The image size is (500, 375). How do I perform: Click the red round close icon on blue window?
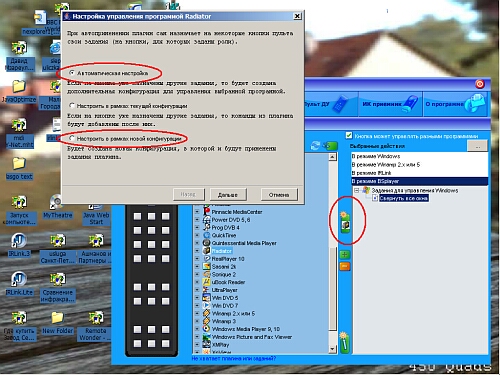(480, 84)
